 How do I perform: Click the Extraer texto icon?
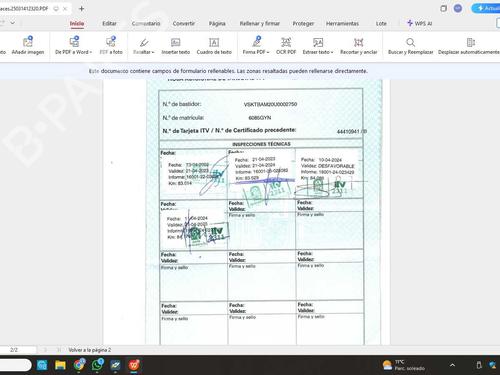[x=318, y=42]
